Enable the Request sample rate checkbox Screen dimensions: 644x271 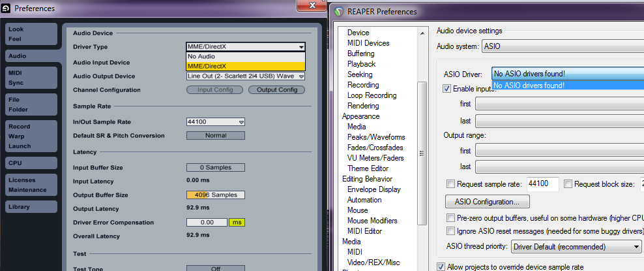point(450,184)
